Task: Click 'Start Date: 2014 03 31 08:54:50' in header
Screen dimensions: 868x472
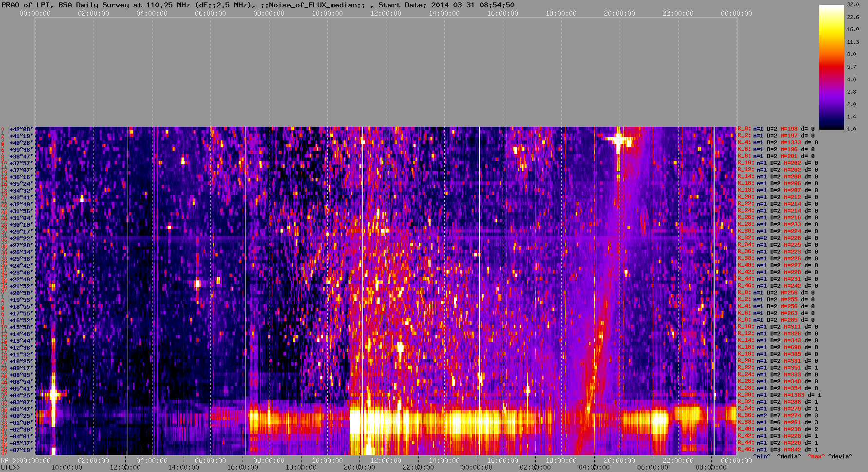Action: [446, 5]
